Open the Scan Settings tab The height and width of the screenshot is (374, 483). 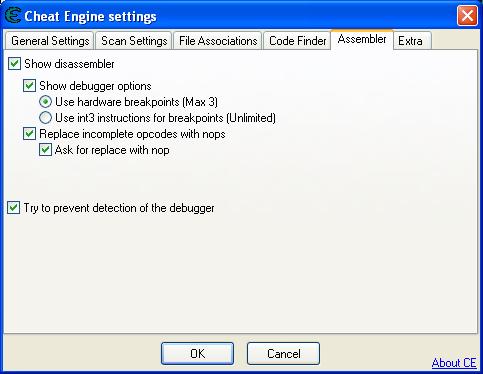click(x=134, y=41)
